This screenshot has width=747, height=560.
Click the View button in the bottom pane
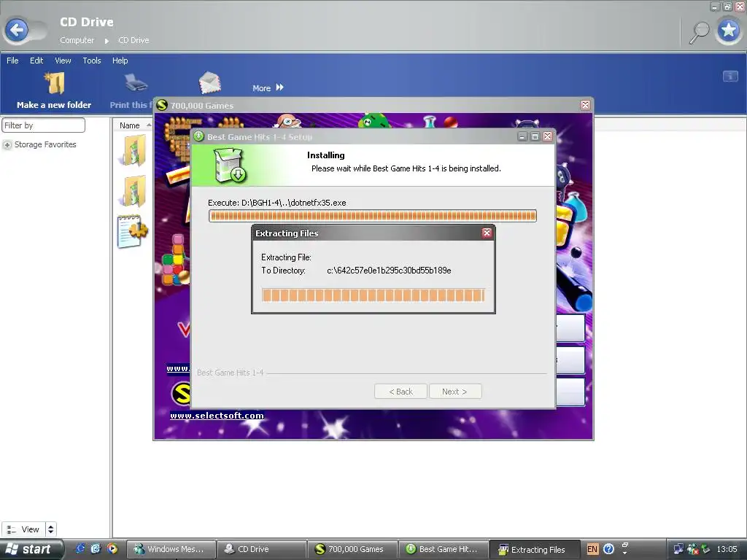[23, 529]
